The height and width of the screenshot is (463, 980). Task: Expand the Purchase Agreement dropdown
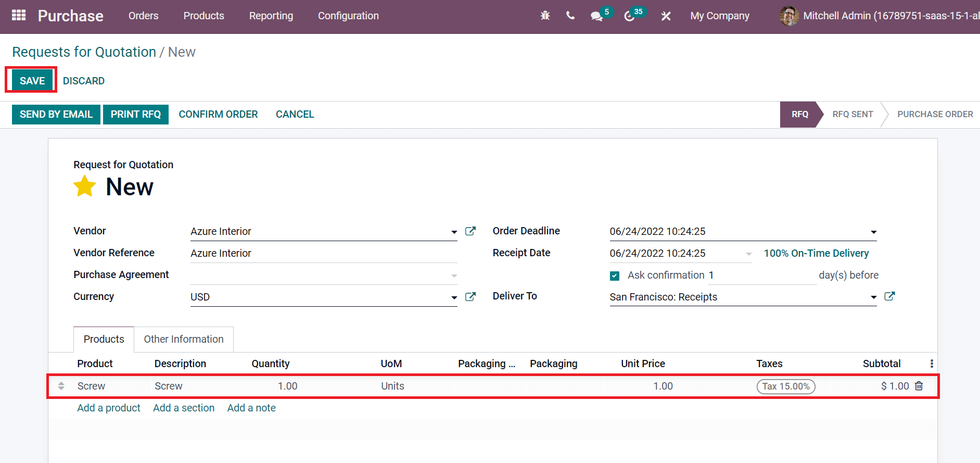[454, 276]
